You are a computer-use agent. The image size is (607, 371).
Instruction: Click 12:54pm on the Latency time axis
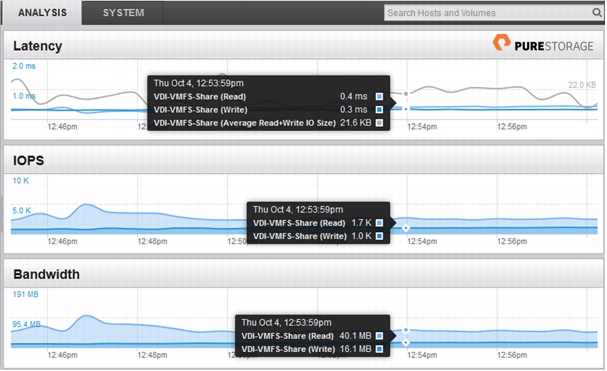[422, 127]
